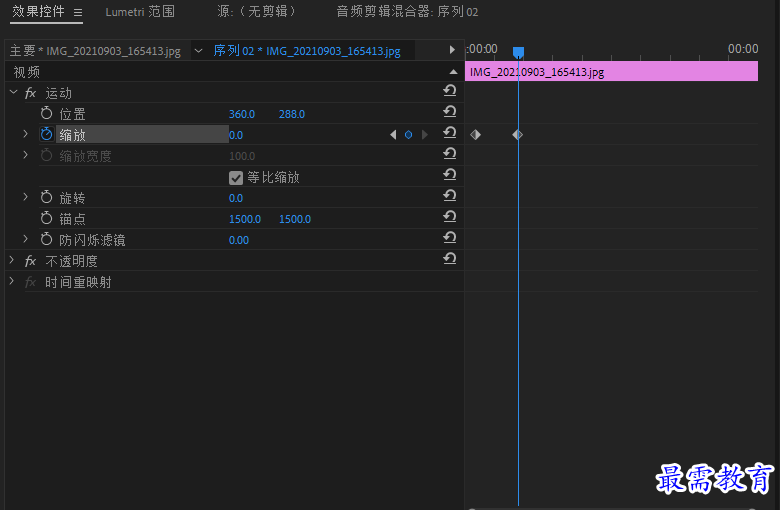Select the first 缩放 keyframe diamond
This screenshot has height=510, width=780.
[x=476, y=134]
